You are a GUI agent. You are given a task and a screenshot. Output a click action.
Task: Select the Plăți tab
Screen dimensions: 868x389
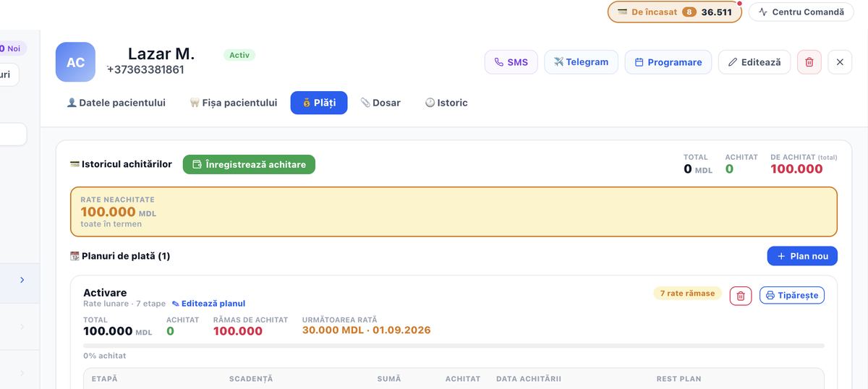(319, 103)
